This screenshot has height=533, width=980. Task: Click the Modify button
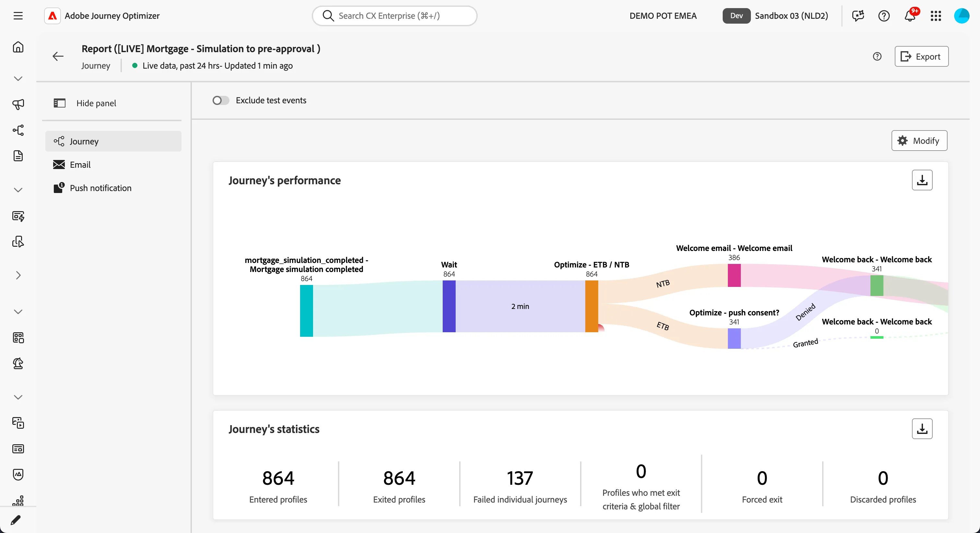919,141
